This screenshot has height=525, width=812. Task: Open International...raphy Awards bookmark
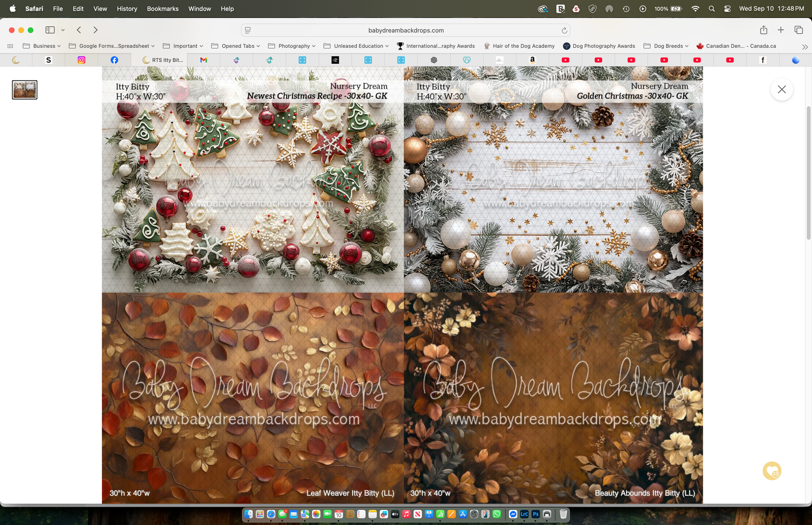436,46
